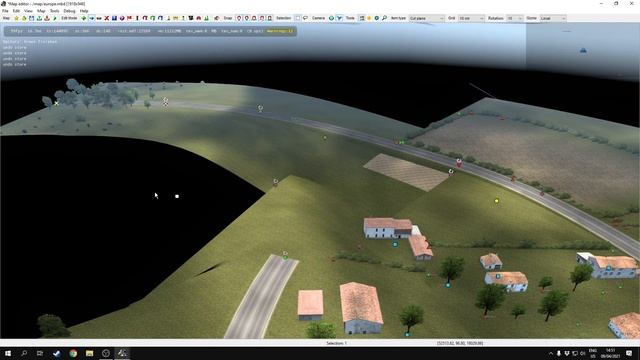This screenshot has height=360, width=640.
Task: Toggle the Selection checkbox-style square icon
Action: pyautogui.click(x=298, y=18)
